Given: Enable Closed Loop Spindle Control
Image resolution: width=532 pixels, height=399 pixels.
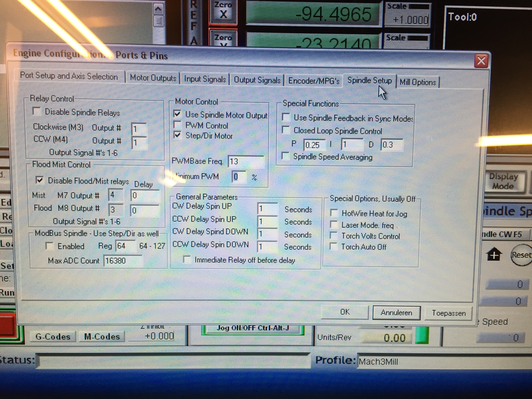Looking at the screenshot, I should click(286, 130).
